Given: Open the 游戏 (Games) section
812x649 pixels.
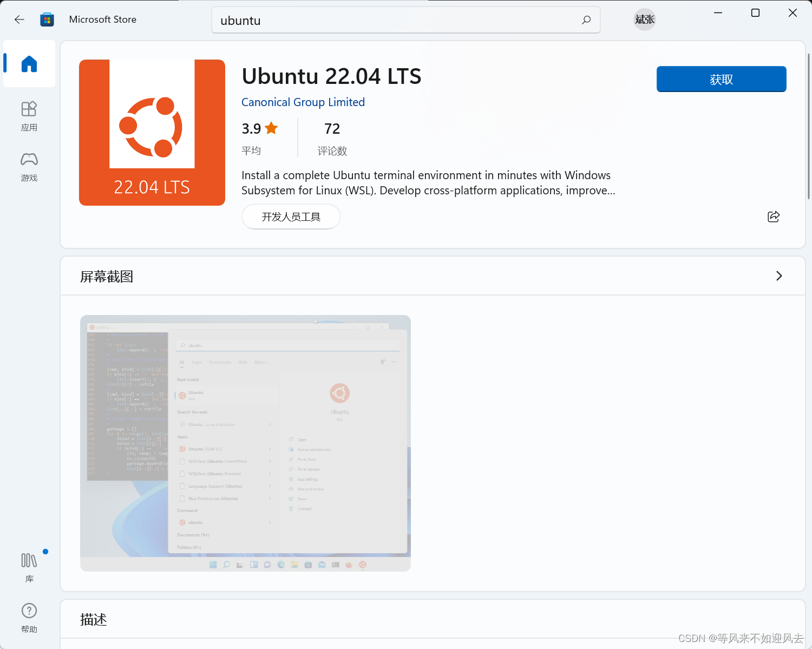Looking at the screenshot, I should click(29, 167).
